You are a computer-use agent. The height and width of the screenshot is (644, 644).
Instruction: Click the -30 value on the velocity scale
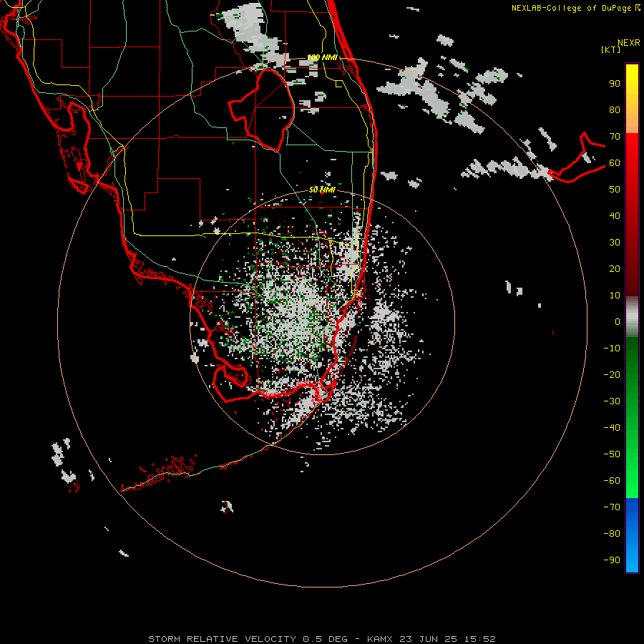[612, 401]
